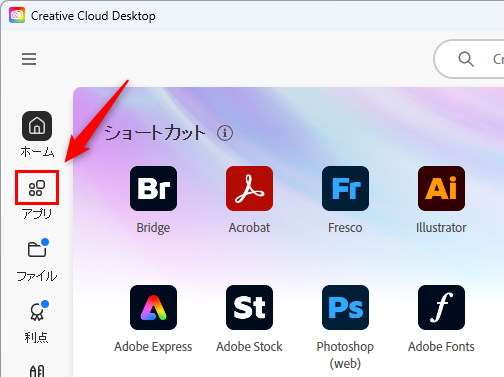
Task: Click the Creative Cloud logo in title bar
Action: click(17, 15)
